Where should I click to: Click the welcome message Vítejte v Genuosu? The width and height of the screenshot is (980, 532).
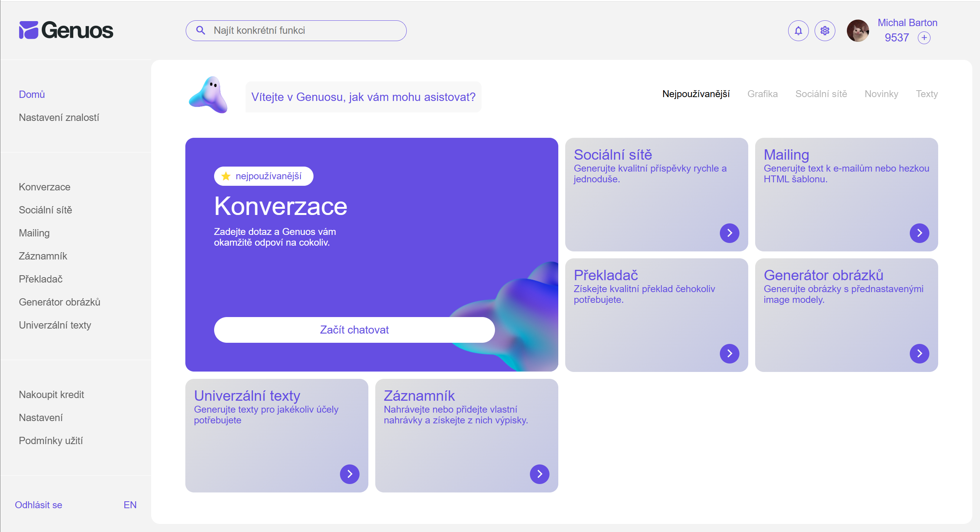pyautogui.click(x=363, y=97)
